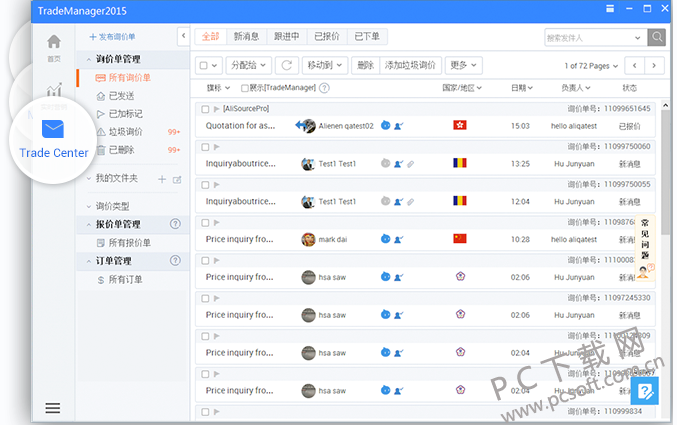
Task: Open 已发送 folder
Action: 121,96
